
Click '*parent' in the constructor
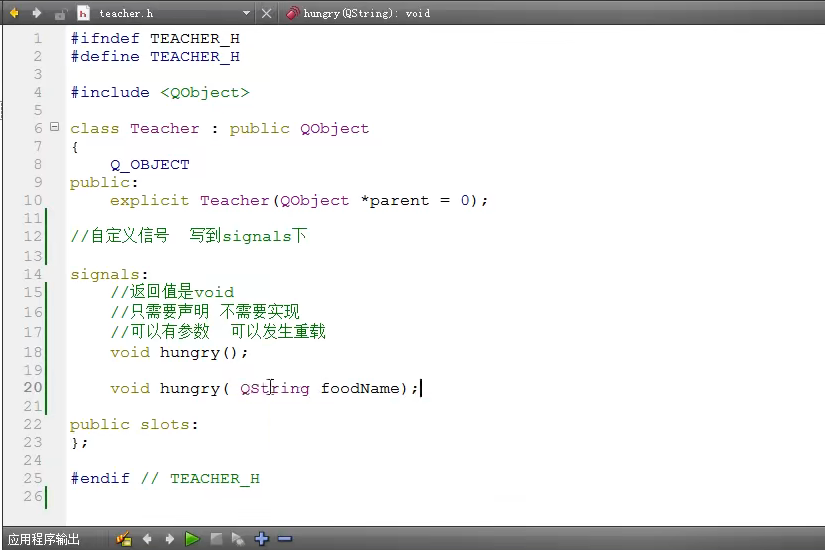click(395, 201)
